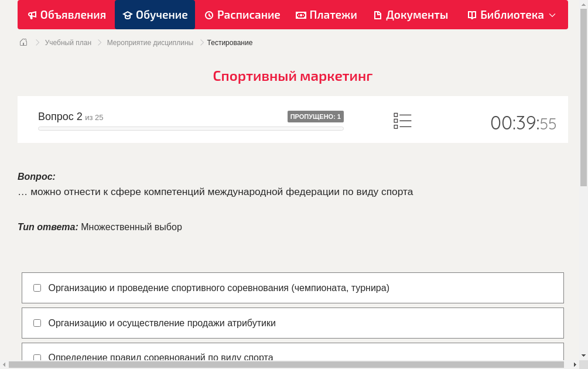Check the answer about правил соревнований
Screen dimensions: 588x369
point(37,357)
